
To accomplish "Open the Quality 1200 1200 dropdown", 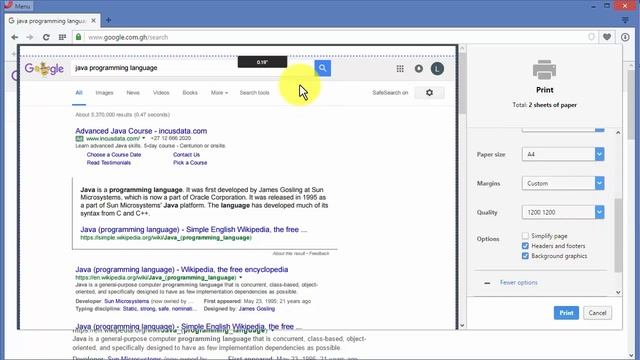I will pos(563,212).
